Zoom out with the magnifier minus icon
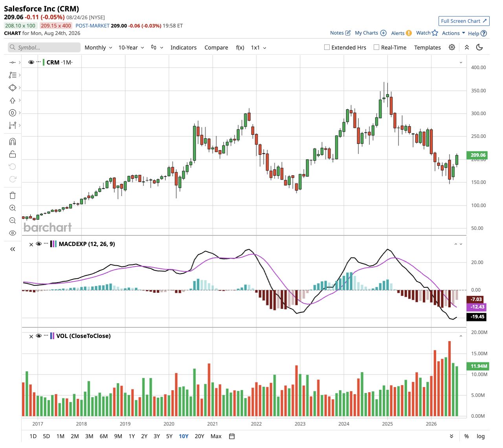The image size is (503, 448). 13,220
